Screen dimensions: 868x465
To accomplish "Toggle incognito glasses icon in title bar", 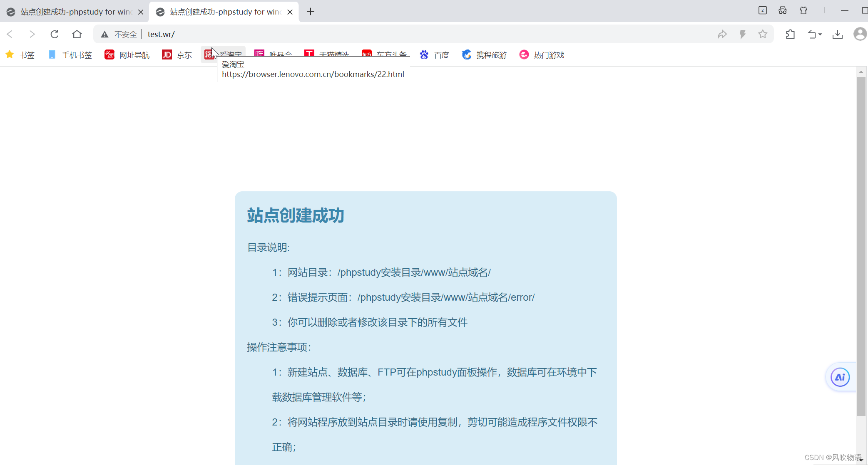I will (x=783, y=11).
